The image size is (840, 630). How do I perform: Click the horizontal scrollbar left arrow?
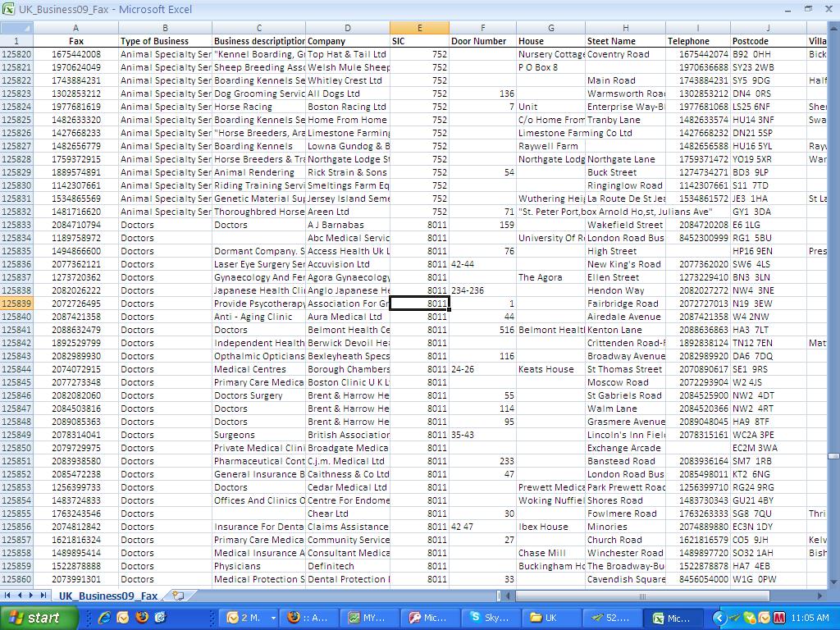(x=509, y=596)
